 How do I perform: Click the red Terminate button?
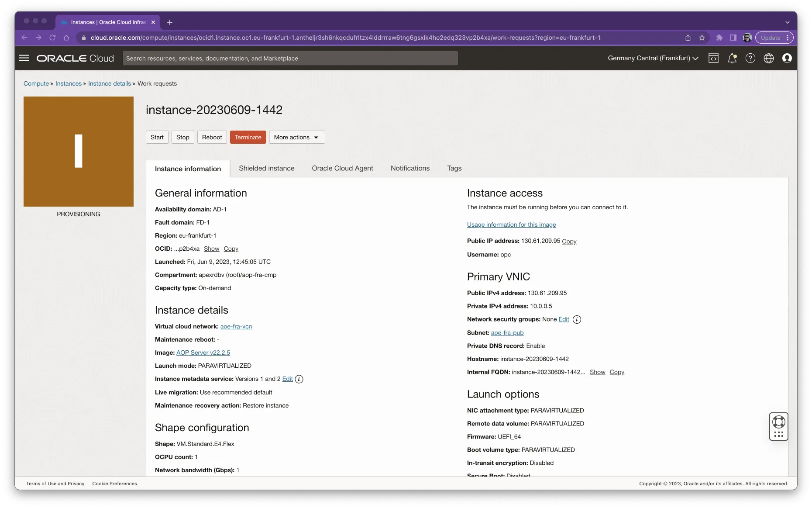coord(248,137)
